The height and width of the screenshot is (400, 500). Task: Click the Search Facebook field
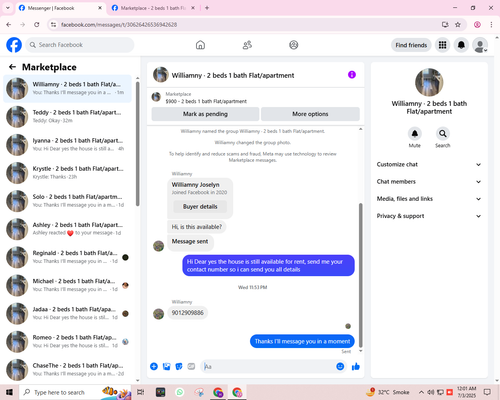pos(80,45)
